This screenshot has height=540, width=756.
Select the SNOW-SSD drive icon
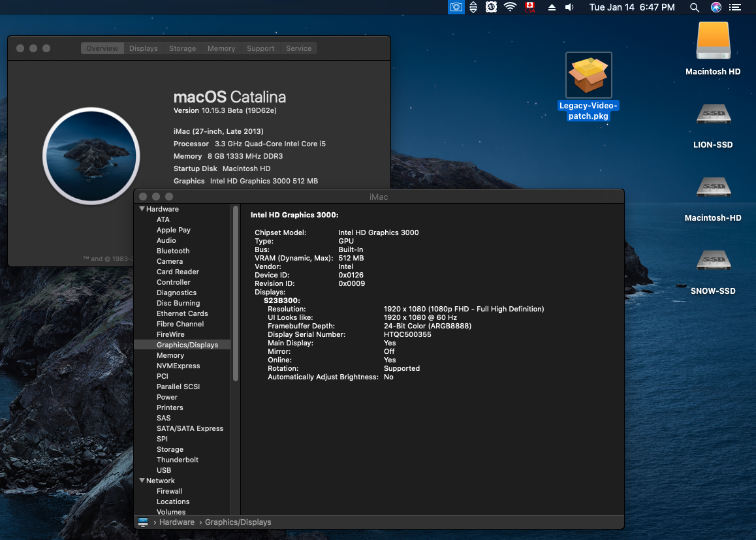point(714,261)
